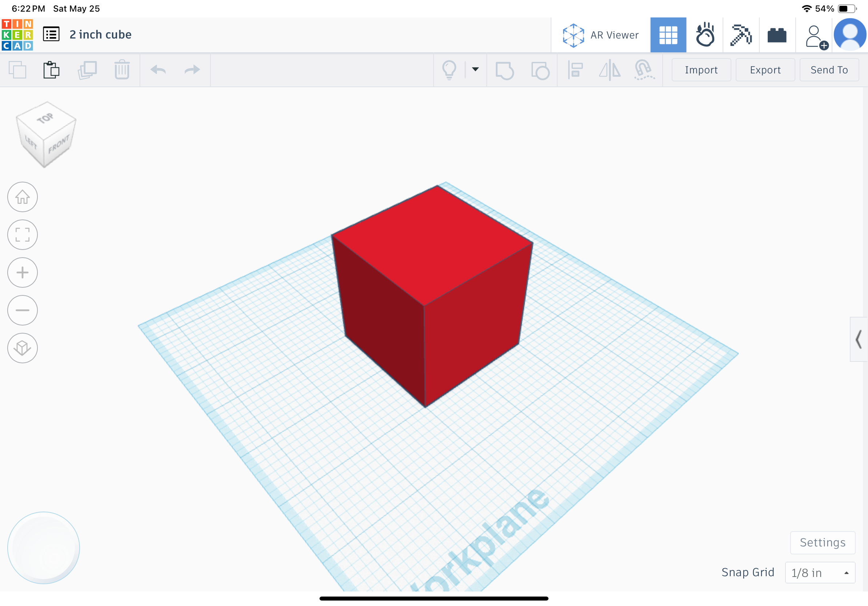Open the Send To dialog

coord(829,70)
